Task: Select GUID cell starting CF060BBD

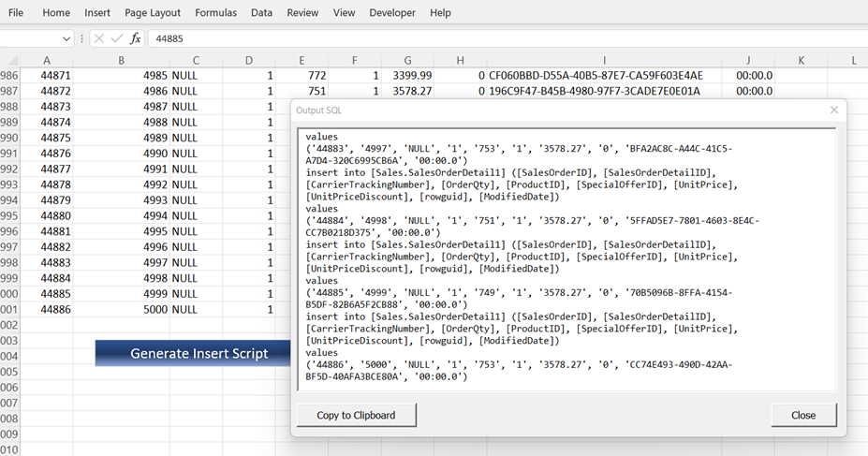Action: click(604, 75)
